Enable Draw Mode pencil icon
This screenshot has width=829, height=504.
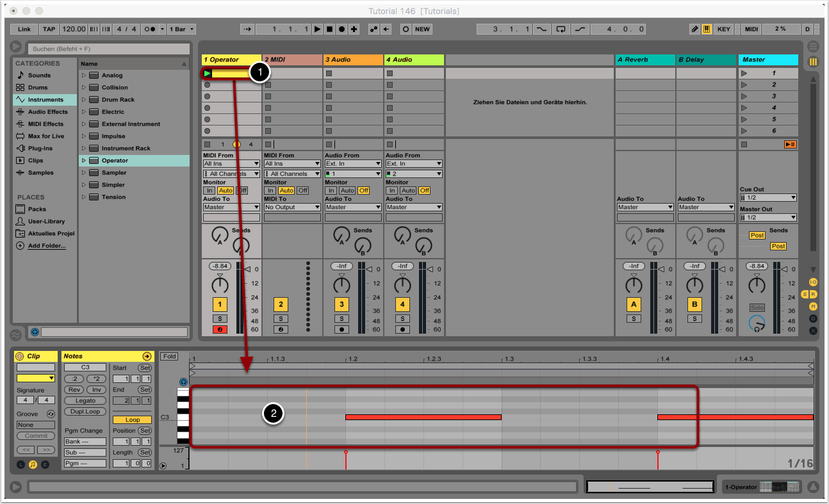point(695,29)
